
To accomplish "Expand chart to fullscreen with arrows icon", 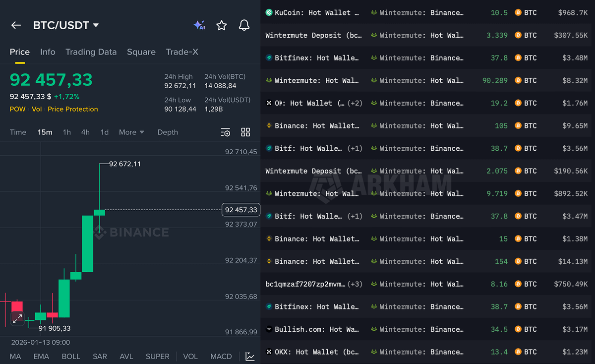I will tap(17, 318).
